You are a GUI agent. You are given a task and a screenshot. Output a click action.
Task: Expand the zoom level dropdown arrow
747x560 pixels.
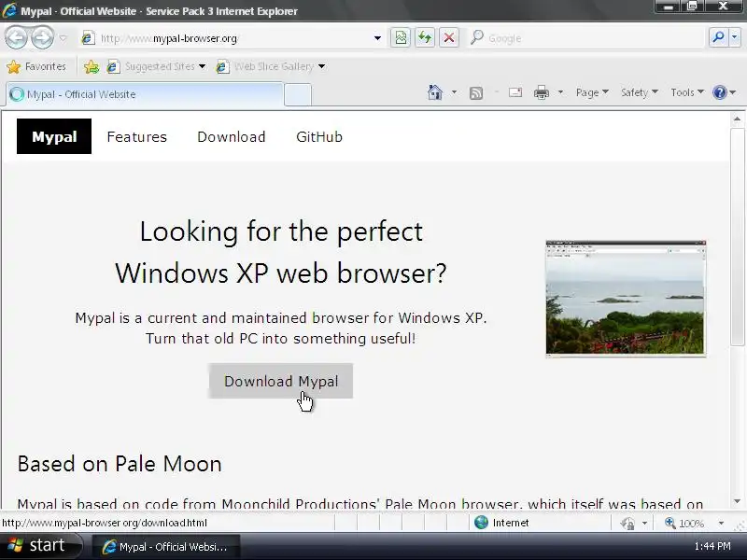[x=721, y=524]
